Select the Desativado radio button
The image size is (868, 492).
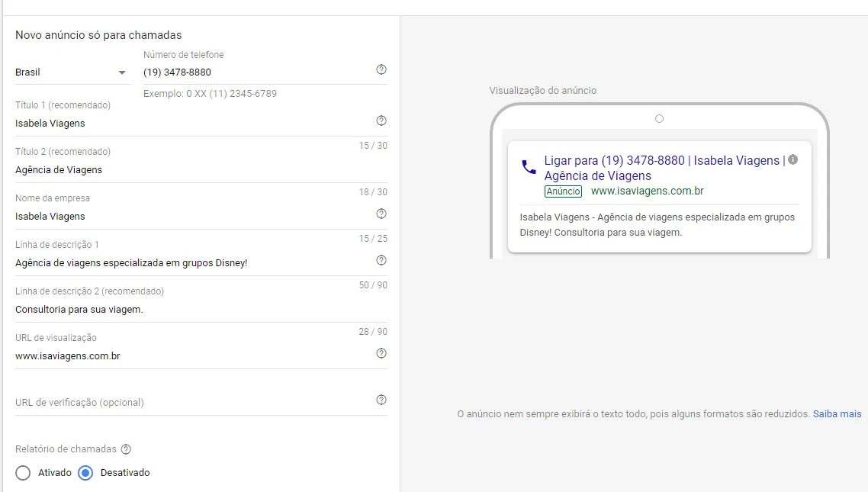pyautogui.click(x=85, y=473)
